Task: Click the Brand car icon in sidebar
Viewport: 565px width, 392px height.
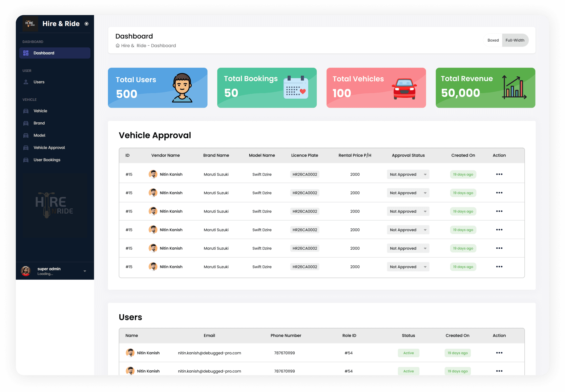Action: [26, 123]
